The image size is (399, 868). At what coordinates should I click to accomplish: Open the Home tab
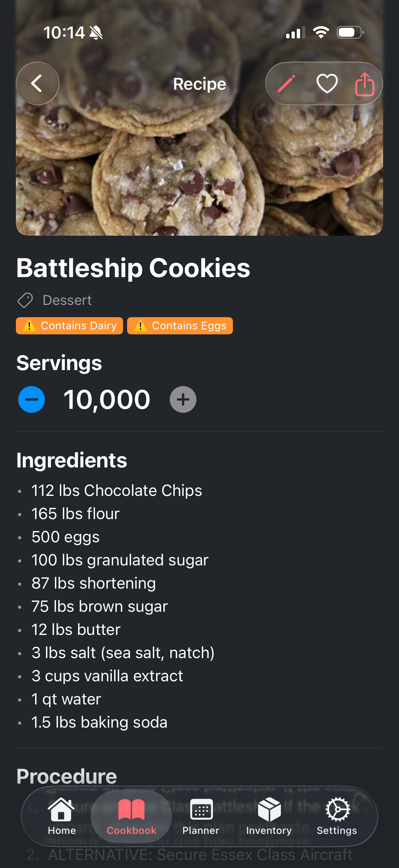pyautogui.click(x=62, y=816)
